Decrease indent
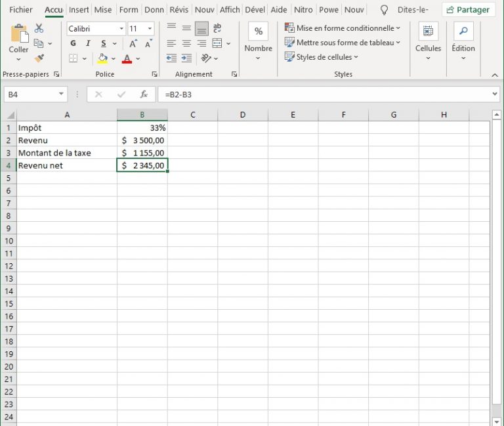The width and height of the screenshot is (504, 426). [171, 58]
